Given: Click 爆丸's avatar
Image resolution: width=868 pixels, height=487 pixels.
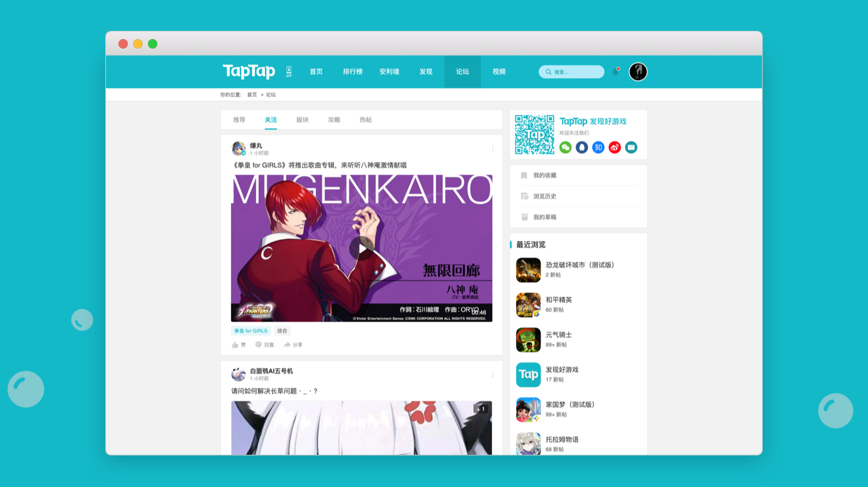Looking at the screenshot, I should click(238, 149).
